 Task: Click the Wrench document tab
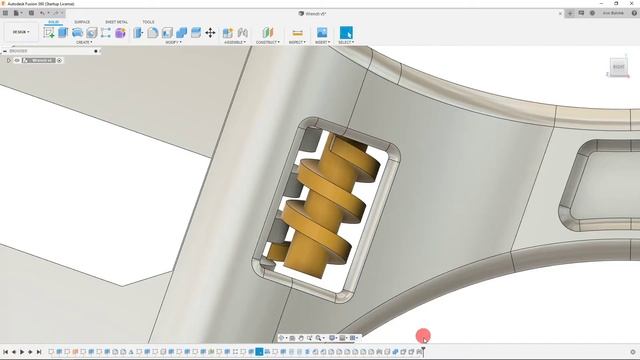point(313,13)
